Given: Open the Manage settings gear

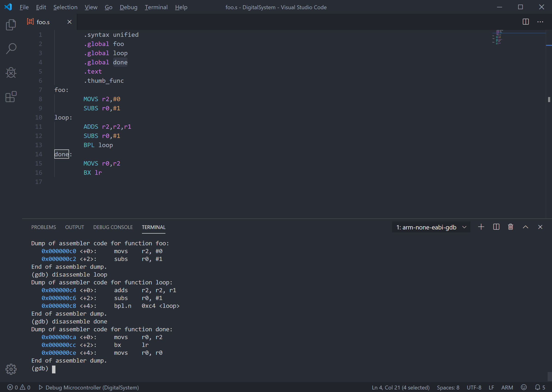Looking at the screenshot, I should (x=11, y=369).
